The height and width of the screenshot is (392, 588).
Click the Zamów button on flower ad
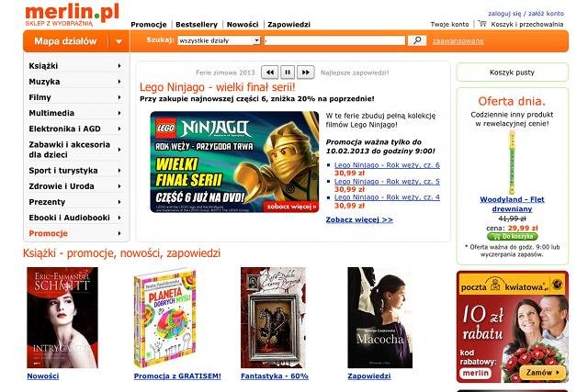pos(542,373)
